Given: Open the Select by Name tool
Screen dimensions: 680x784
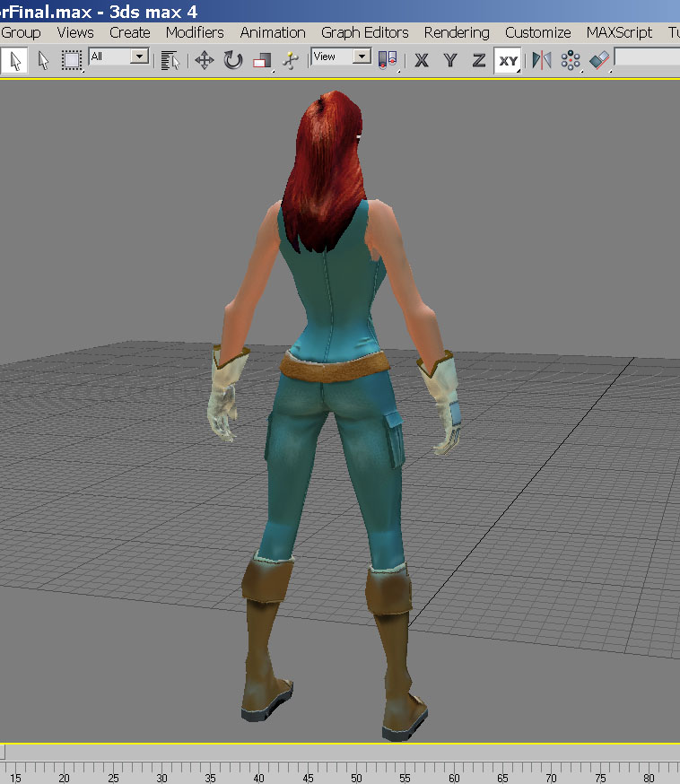Looking at the screenshot, I should click(x=170, y=60).
